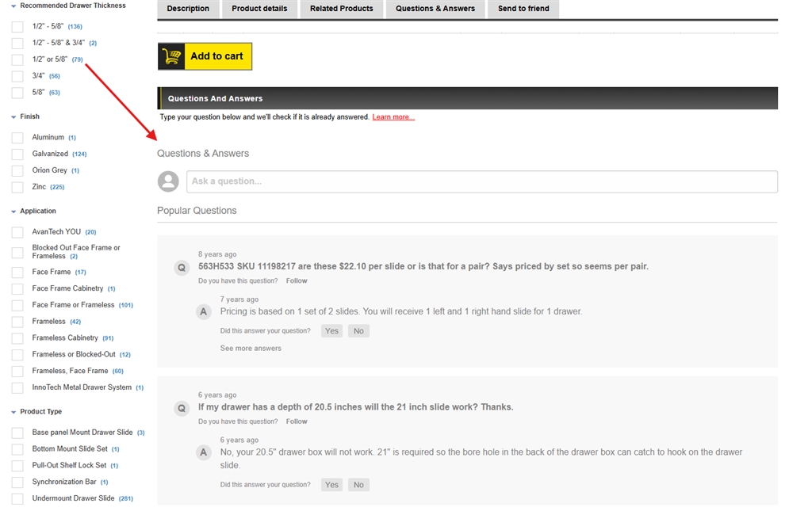Enable the Undermount Drawer Slide filter
This screenshot has height=511, width=812.
(x=17, y=499)
